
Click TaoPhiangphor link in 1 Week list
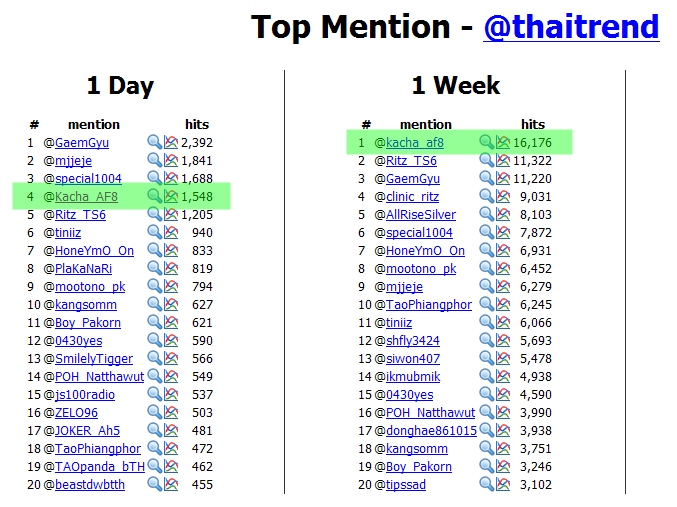point(429,304)
